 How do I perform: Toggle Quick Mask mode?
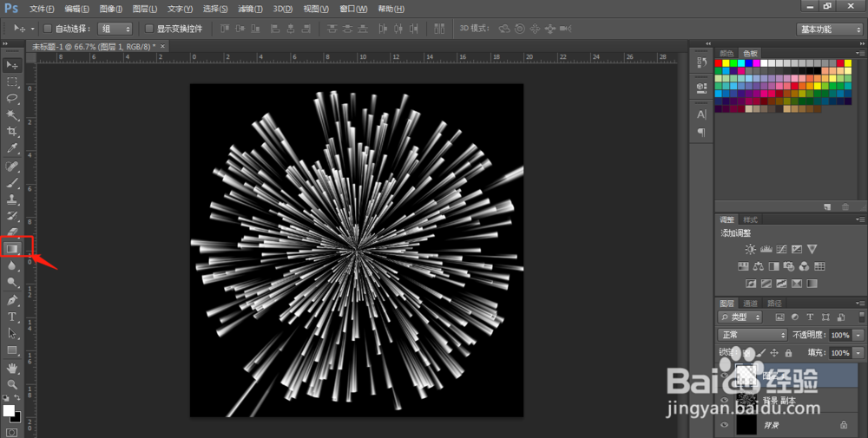[11, 432]
